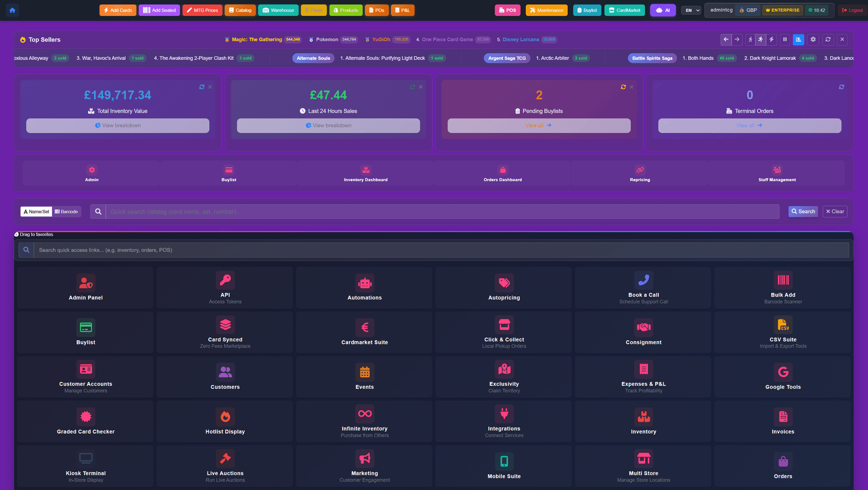Open the Staff Management panel
868x490 pixels.
pos(777,174)
